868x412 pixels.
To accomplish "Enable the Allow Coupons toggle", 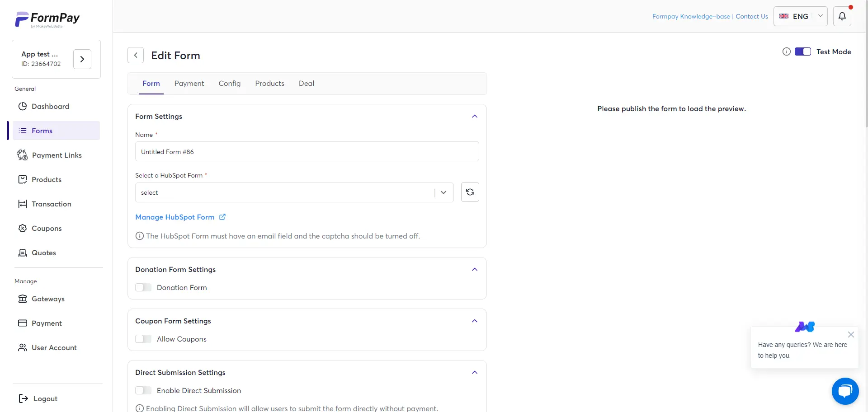I will click(x=143, y=339).
